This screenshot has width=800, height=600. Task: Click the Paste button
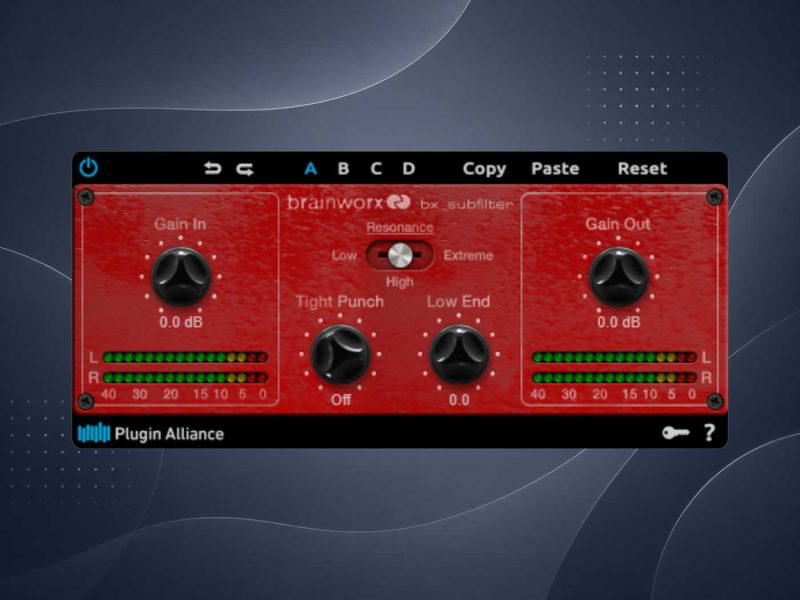click(555, 168)
